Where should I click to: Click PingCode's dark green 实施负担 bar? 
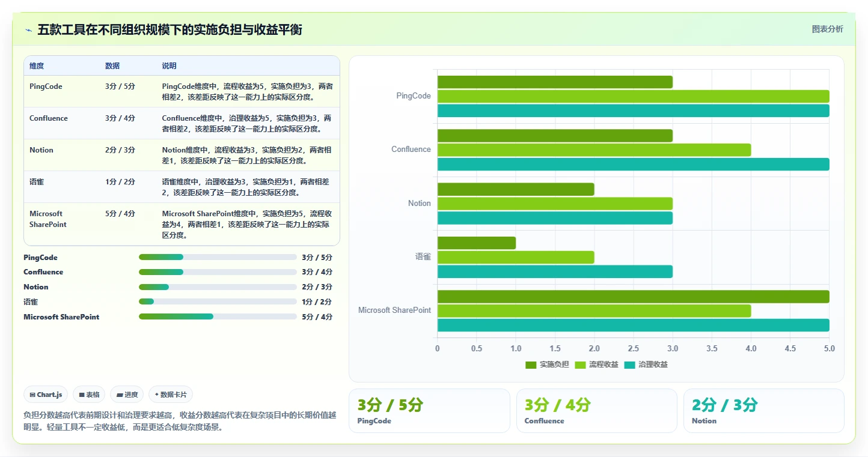pyautogui.click(x=555, y=82)
